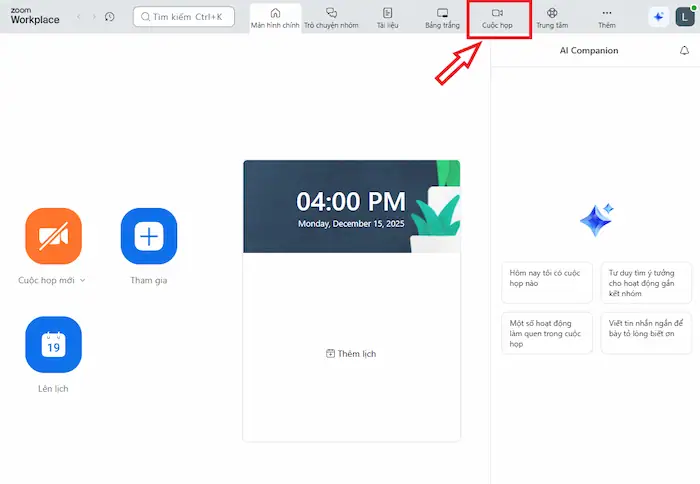Open the notification bell in AI Companion panel
Screen dimensions: 700x484
[684, 50]
